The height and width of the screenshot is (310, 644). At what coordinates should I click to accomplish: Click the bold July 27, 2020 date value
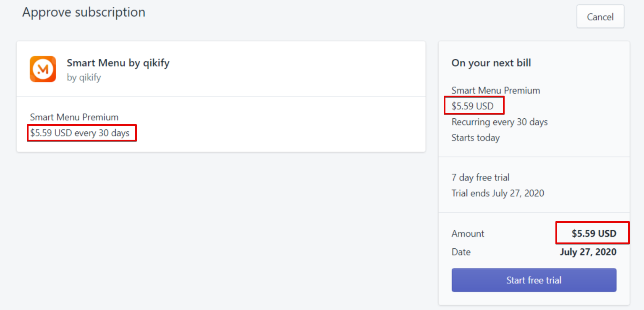[588, 252]
